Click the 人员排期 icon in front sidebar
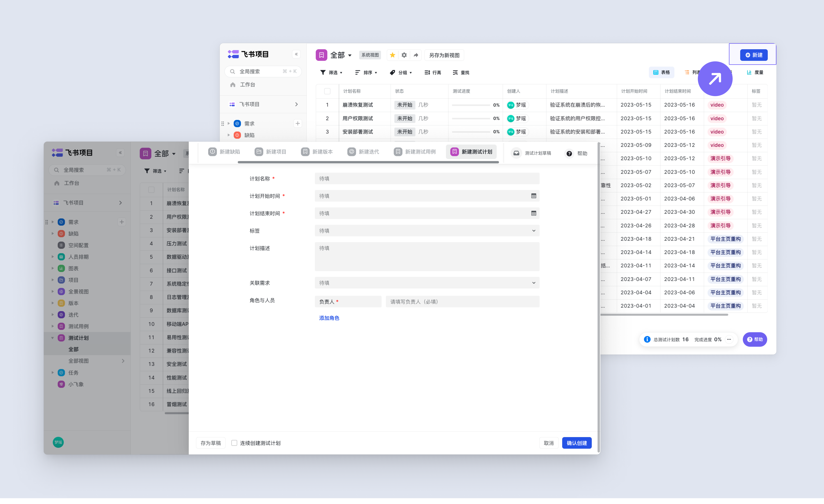Image resolution: width=824 pixels, height=504 pixels. tap(61, 257)
